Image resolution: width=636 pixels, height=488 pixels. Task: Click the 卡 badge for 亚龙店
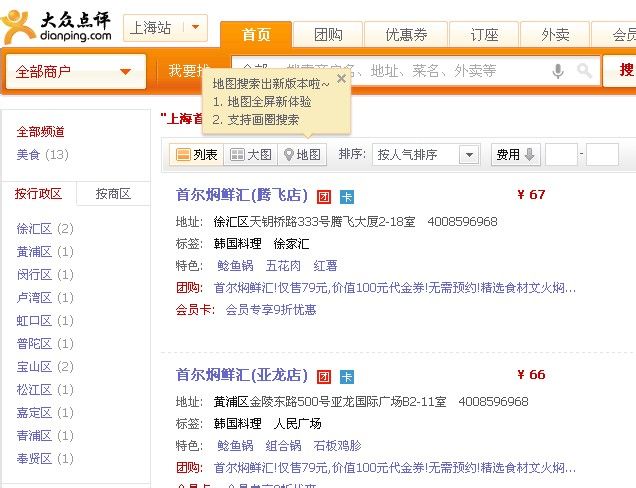pos(347,377)
